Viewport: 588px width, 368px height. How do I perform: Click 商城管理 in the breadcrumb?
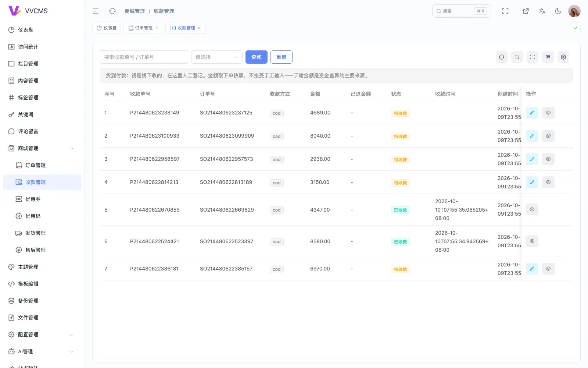click(x=135, y=11)
